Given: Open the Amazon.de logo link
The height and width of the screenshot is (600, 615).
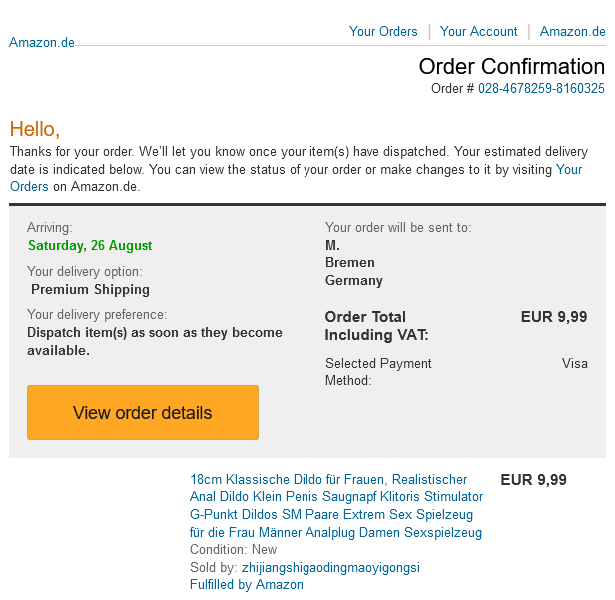Looking at the screenshot, I should (x=41, y=43).
